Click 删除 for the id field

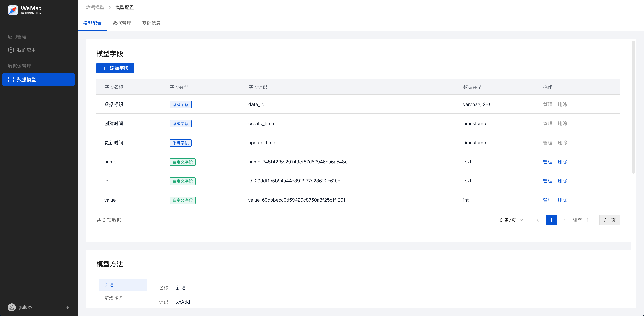click(x=562, y=181)
